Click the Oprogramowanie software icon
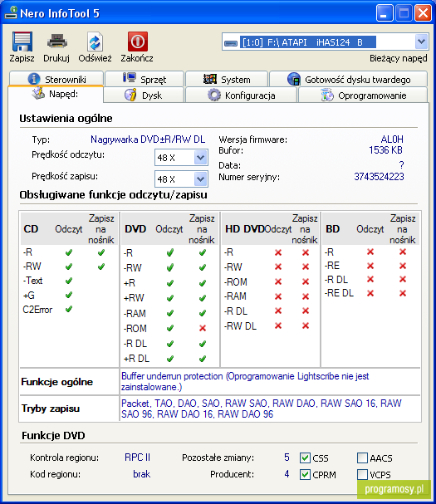Screen dimensions: 436x504 pyautogui.click(x=327, y=95)
